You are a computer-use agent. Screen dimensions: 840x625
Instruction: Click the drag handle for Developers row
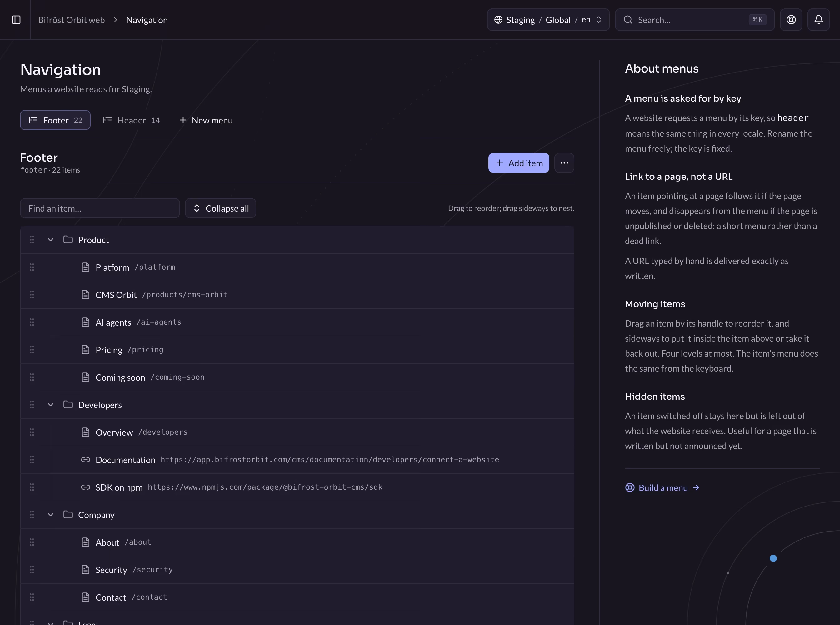click(32, 405)
